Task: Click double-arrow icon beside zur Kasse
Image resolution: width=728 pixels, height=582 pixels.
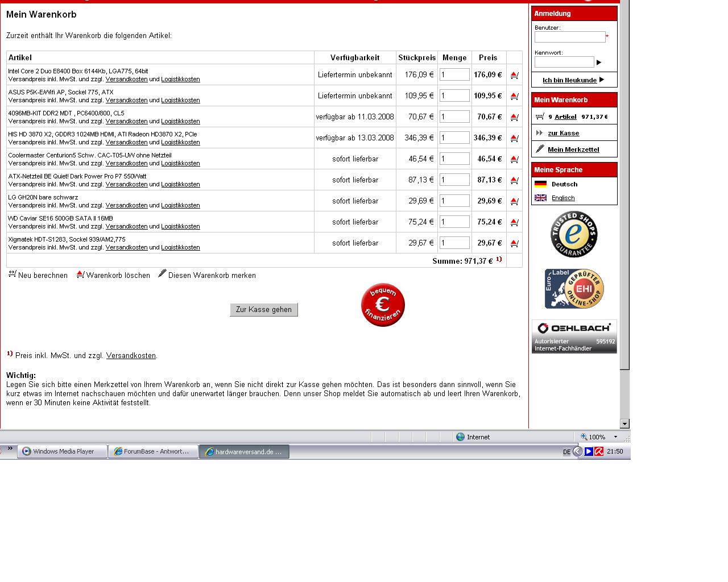Action: click(x=539, y=133)
